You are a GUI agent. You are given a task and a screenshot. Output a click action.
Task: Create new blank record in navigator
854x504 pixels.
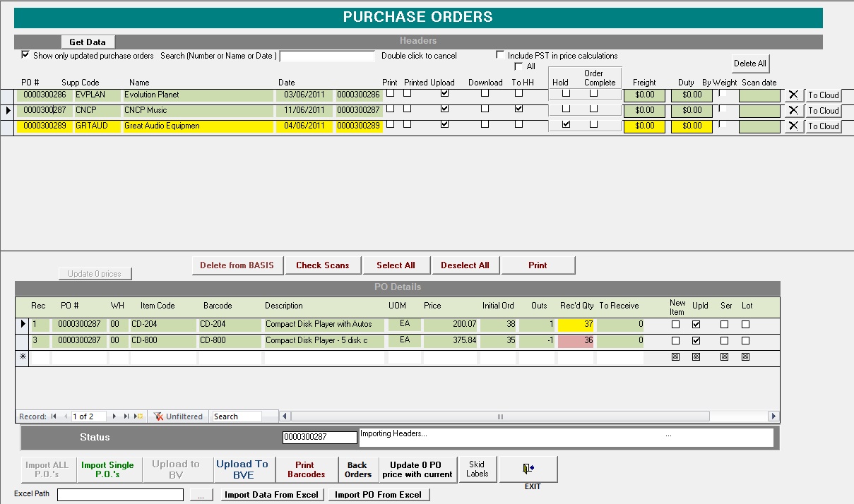point(139,416)
